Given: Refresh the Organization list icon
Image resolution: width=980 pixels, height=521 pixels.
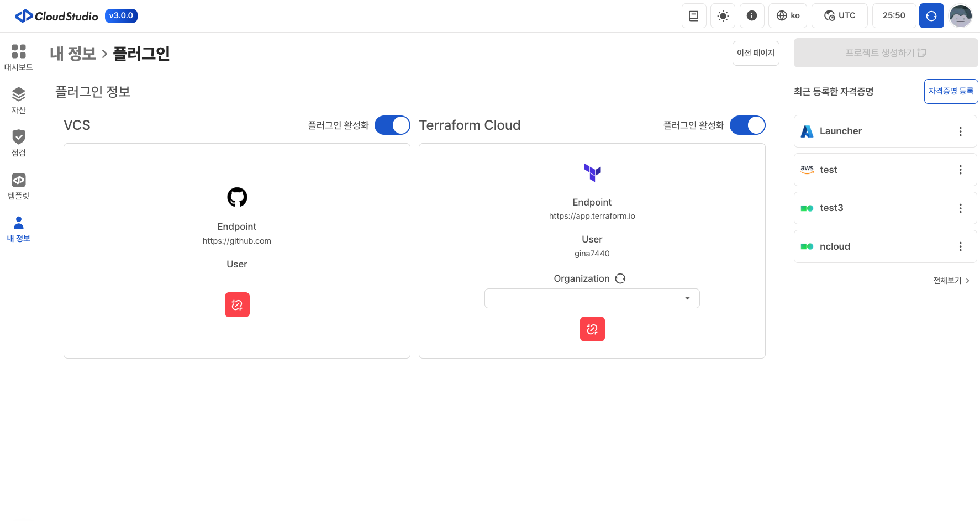Looking at the screenshot, I should pyautogui.click(x=620, y=278).
